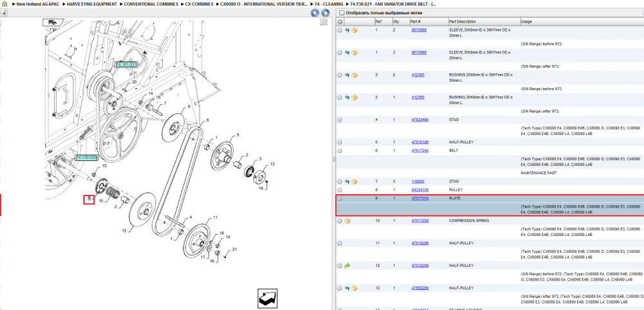644x310 pixels.
Task: Open part number link 47523485
Action: coord(420,120)
